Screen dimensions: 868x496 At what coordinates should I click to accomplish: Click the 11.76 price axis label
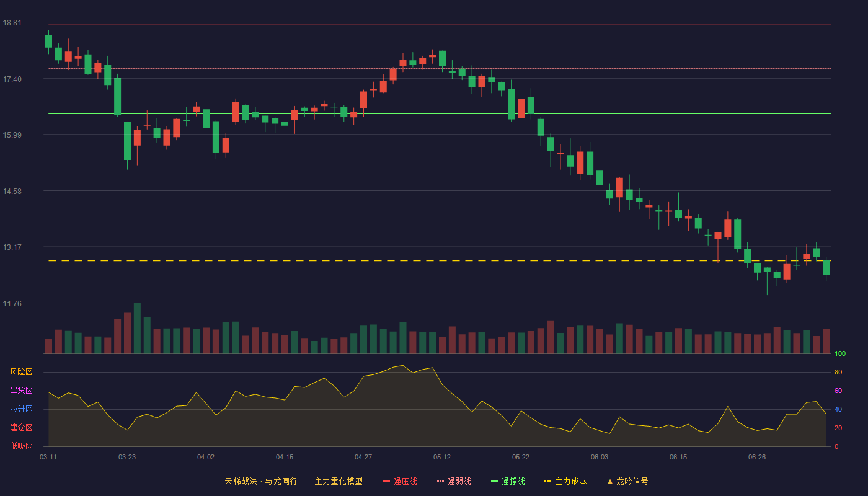tap(12, 303)
